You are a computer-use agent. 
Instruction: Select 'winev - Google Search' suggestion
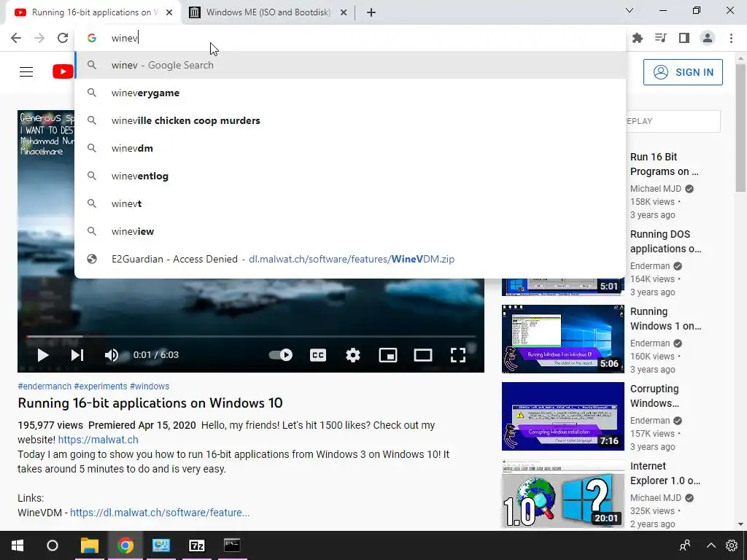[x=350, y=65]
